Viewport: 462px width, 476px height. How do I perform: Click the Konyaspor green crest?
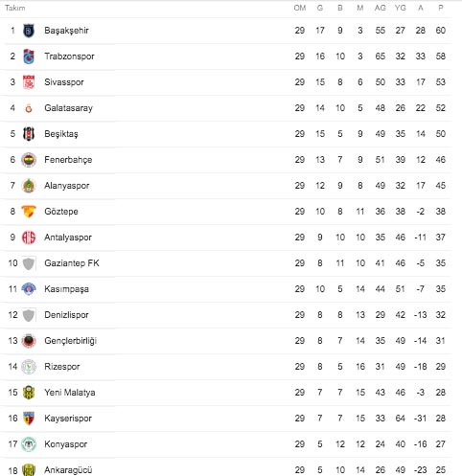click(29, 444)
